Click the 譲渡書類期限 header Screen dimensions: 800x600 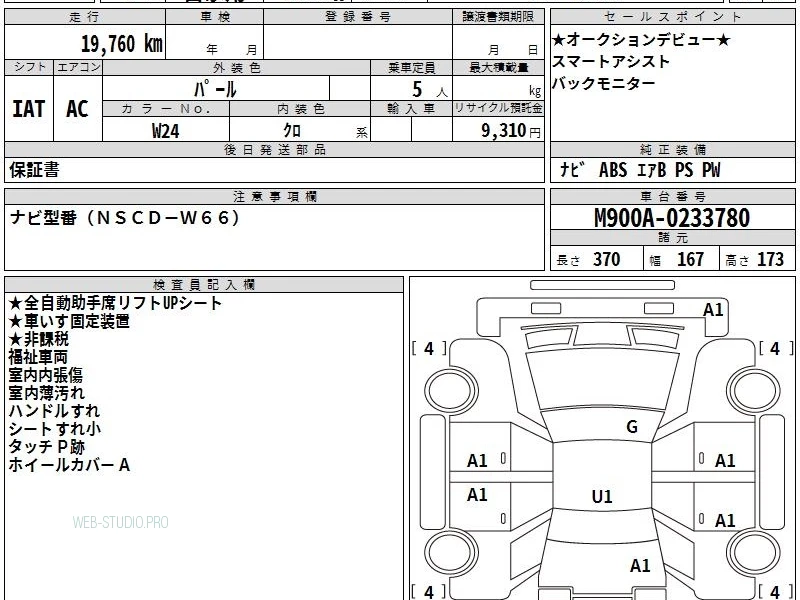[498, 17]
